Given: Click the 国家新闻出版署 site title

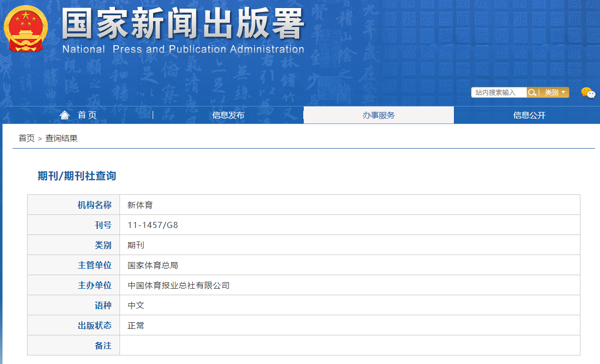Looking at the screenshot, I should pos(183,24).
